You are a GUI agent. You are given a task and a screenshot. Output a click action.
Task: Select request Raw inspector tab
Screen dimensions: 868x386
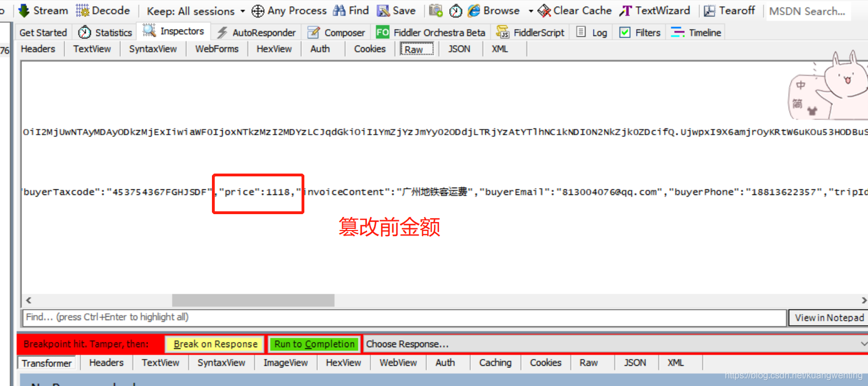(x=417, y=50)
